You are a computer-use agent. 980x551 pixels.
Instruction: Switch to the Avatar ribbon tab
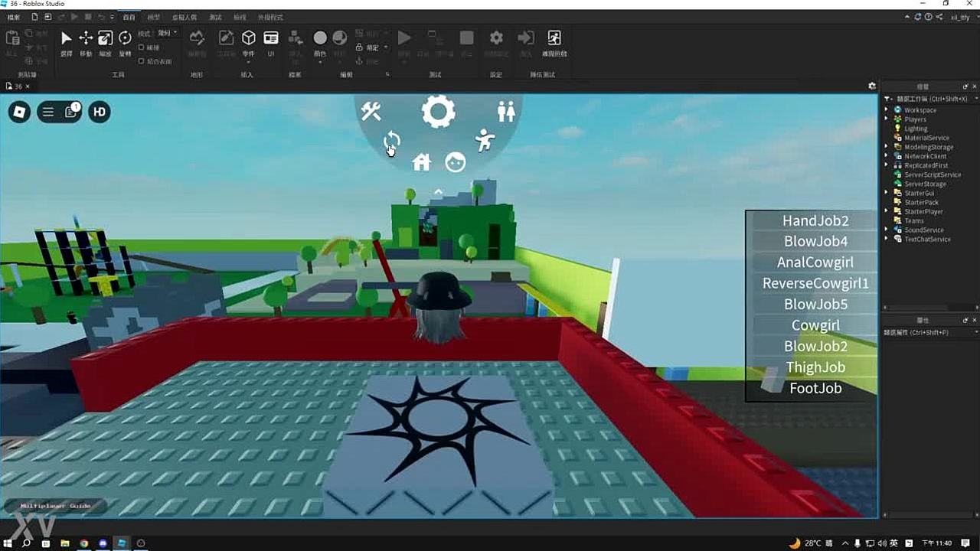pyautogui.click(x=184, y=17)
